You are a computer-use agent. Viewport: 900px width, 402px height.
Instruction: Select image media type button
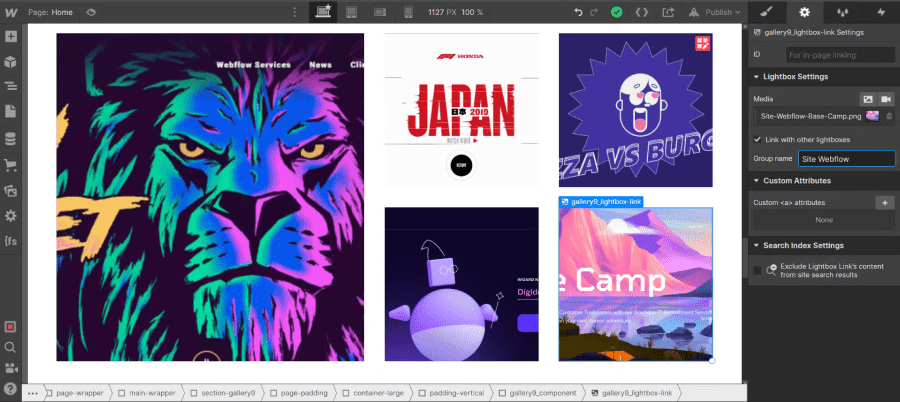coord(868,99)
